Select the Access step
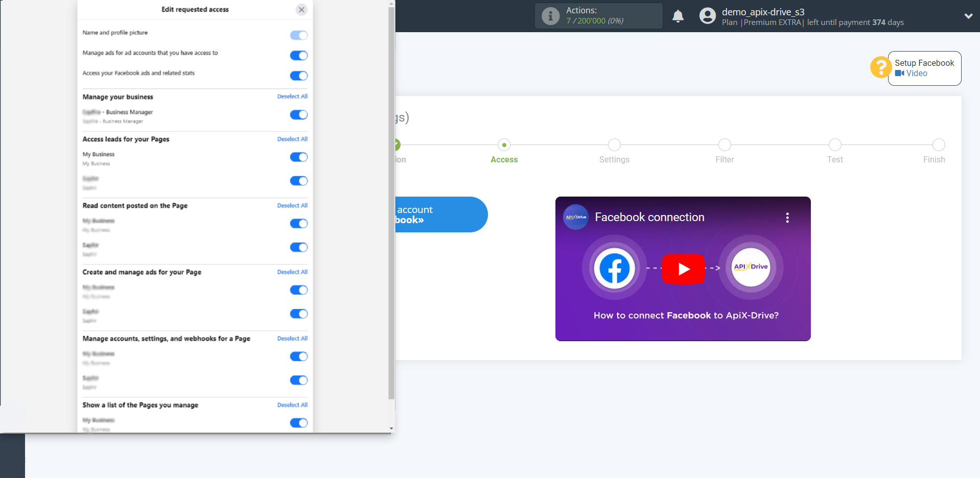The height and width of the screenshot is (478, 980). [x=504, y=145]
